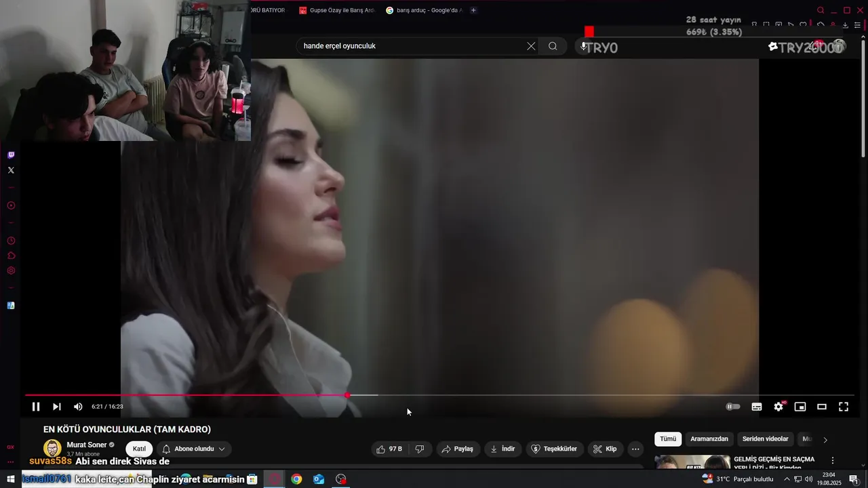
Task: Open Twitch in the browser sidebar
Action: tap(11, 155)
